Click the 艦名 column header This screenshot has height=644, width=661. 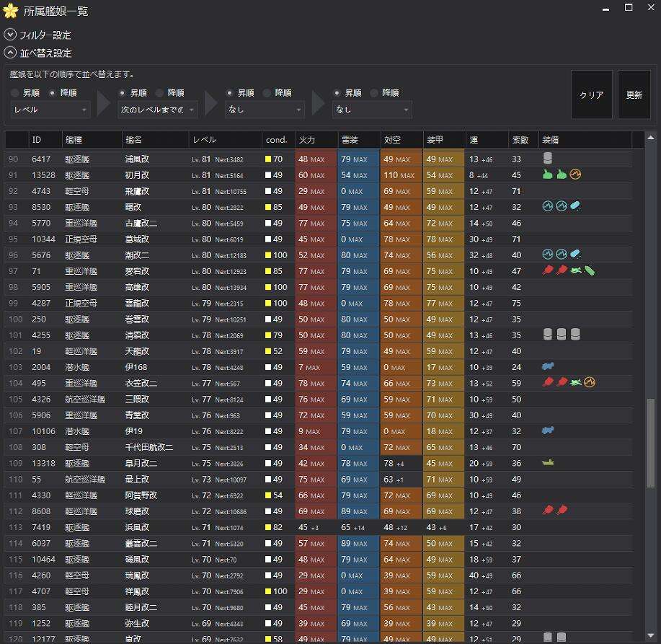155,140
